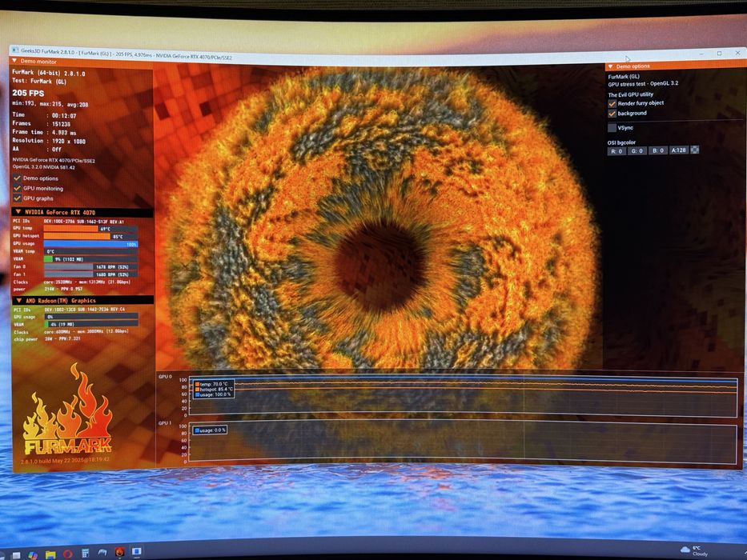Maximize the FurMark window

pyautogui.click(x=719, y=54)
